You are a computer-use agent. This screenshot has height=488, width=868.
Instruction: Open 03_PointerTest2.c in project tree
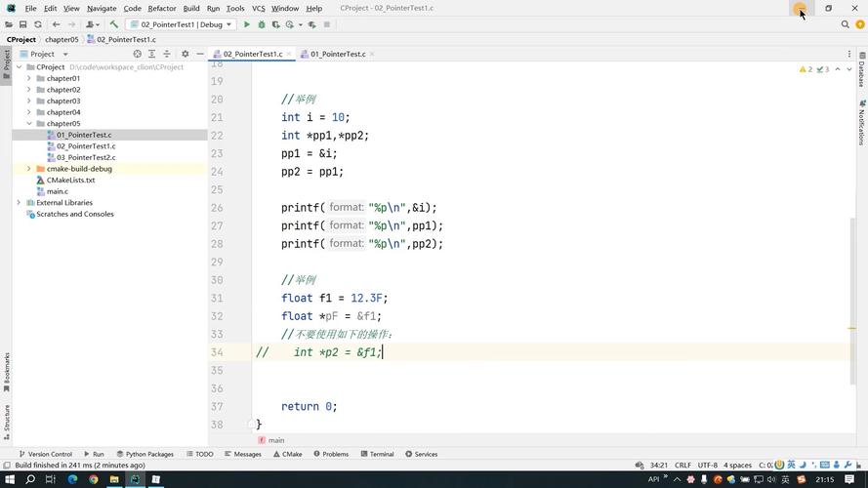[x=86, y=157]
